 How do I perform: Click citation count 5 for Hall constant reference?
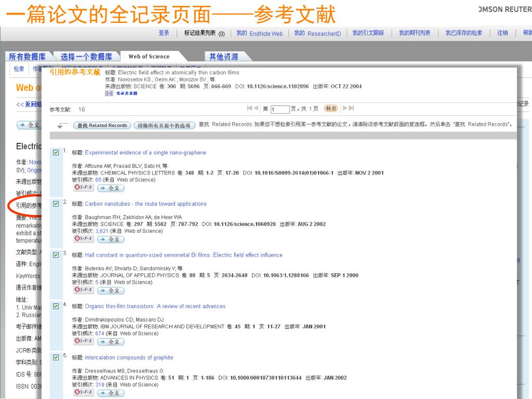97,282
